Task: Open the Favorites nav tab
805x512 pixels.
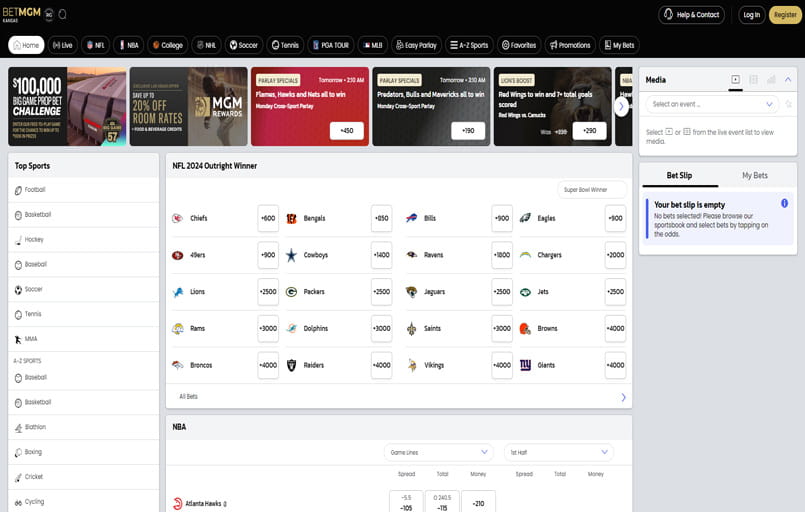Action: pyautogui.click(x=519, y=45)
